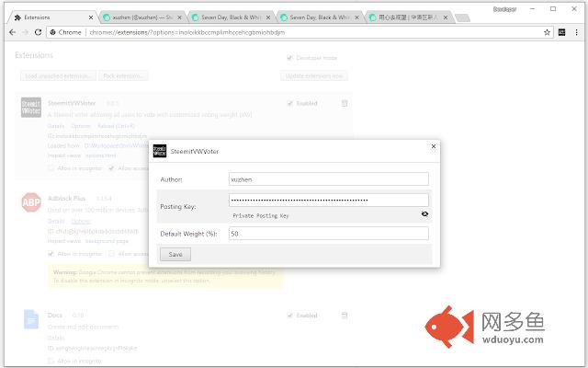588x368 pixels.
Task: Open the SteemitVWVoter Options link
Action: pyautogui.click(x=81, y=126)
